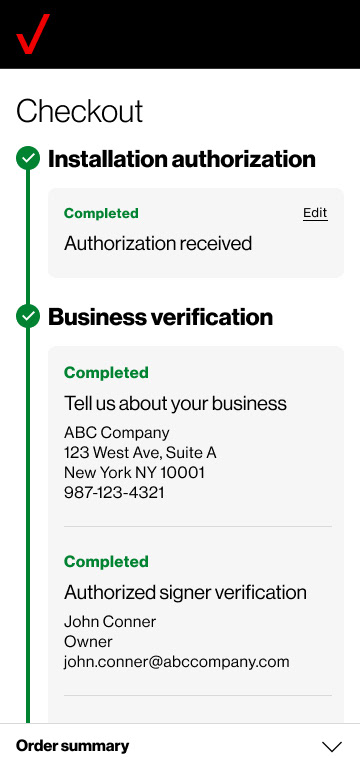Click the john.conner@abccompany.com email text
The image size is (360, 767).
point(177,662)
